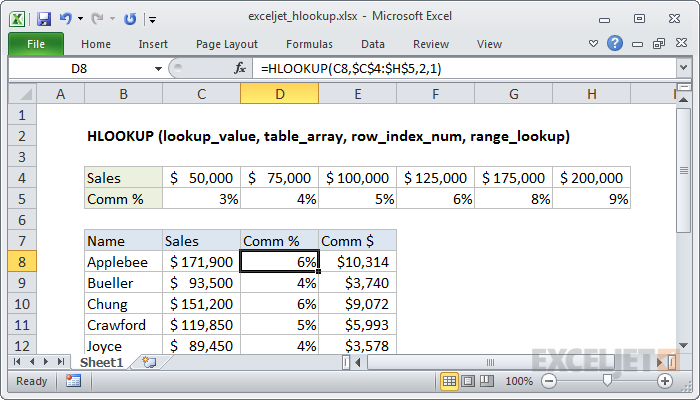The image size is (700, 400).
Task: Select the Sheet1 worksheet tab
Action: point(101,362)
